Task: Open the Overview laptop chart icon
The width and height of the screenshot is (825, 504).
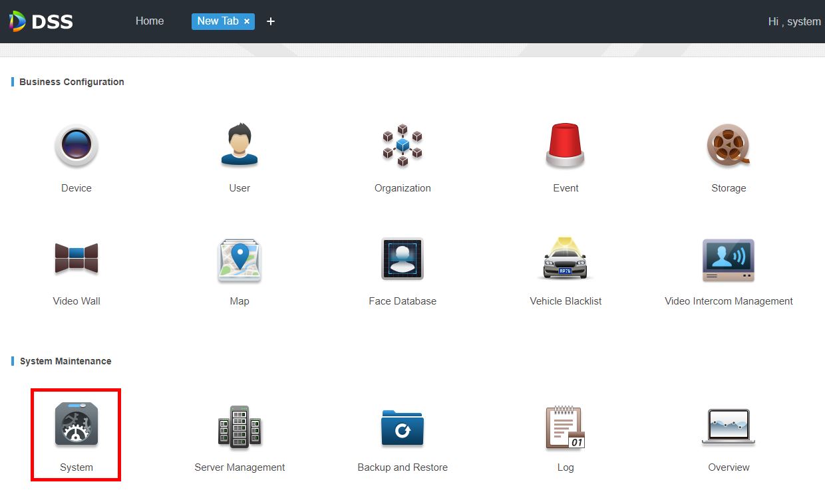Action: [x=729, y=426]
